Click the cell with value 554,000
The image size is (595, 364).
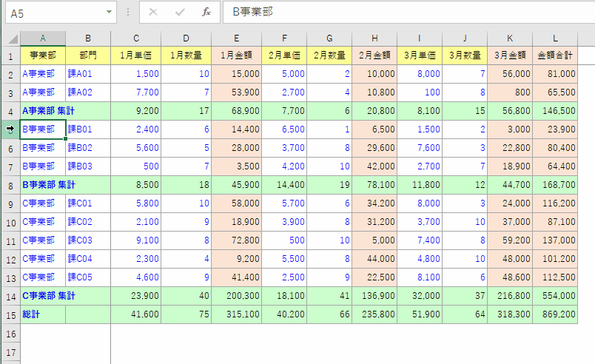tap(555, 296)
